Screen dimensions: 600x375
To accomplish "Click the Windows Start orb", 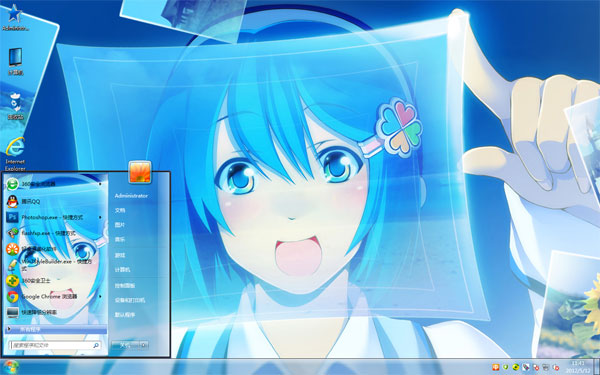I will tap(10, 367).
